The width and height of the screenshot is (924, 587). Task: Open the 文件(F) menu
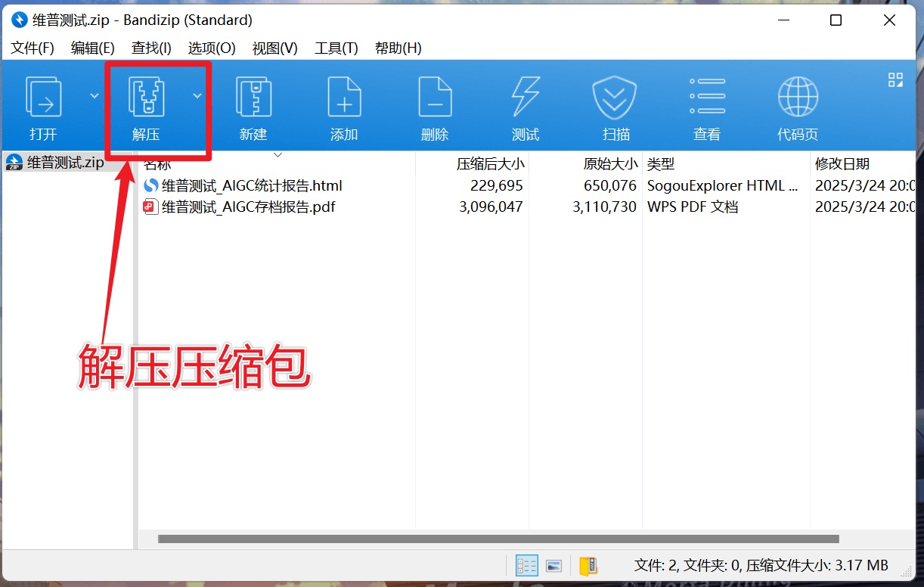[33, 48]
